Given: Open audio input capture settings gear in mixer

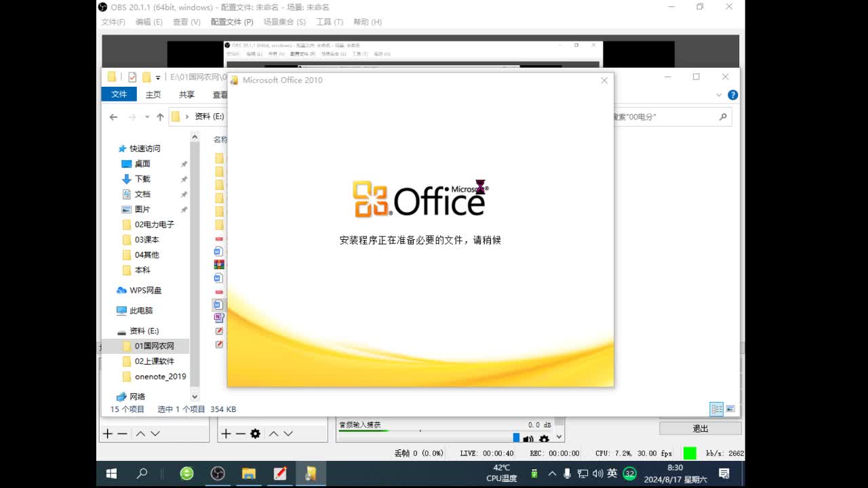Looking at the screenshot, I should [x=544, y=439].
